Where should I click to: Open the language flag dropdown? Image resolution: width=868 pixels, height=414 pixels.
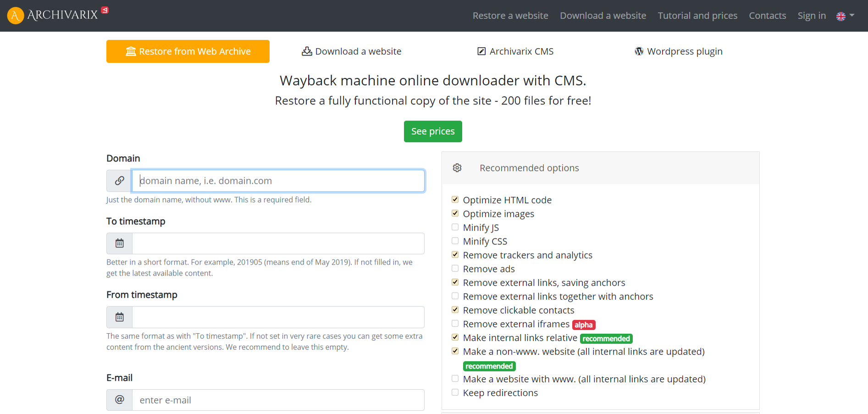[x=846, y=16]
